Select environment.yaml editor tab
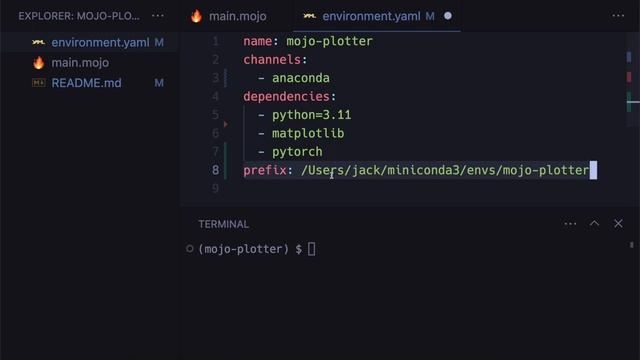Screen dimensions: 640x360 point(377,16)
